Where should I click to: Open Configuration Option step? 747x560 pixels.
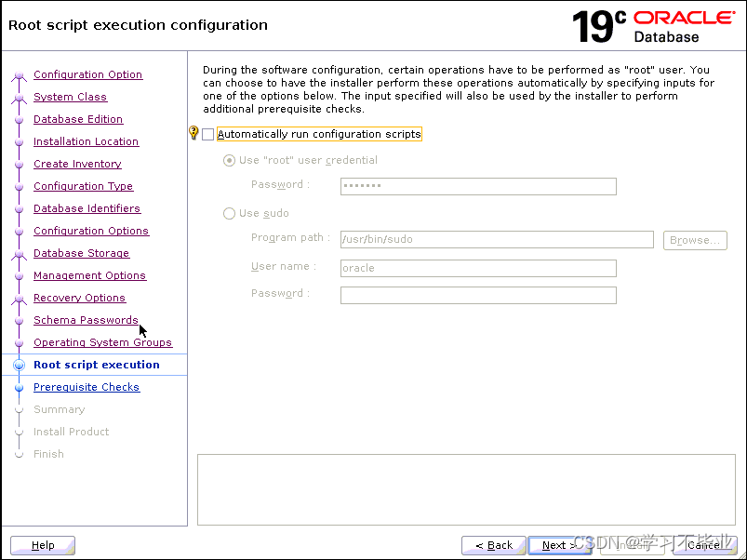tap(87, 74)
